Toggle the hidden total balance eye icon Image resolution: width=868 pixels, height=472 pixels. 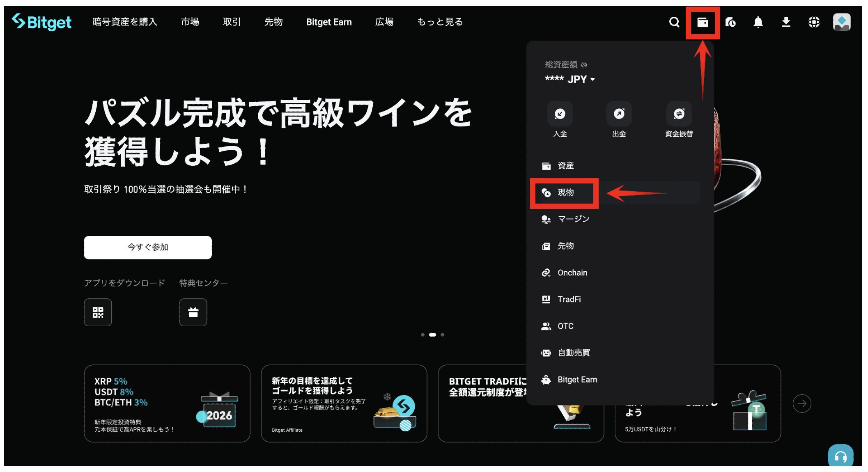584,65
